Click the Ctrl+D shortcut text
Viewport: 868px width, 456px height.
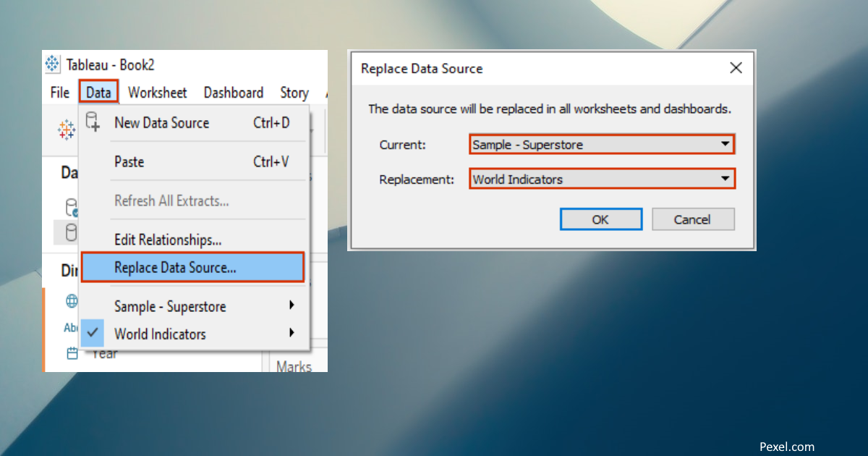pyautogui.click(x=271, y=123)
